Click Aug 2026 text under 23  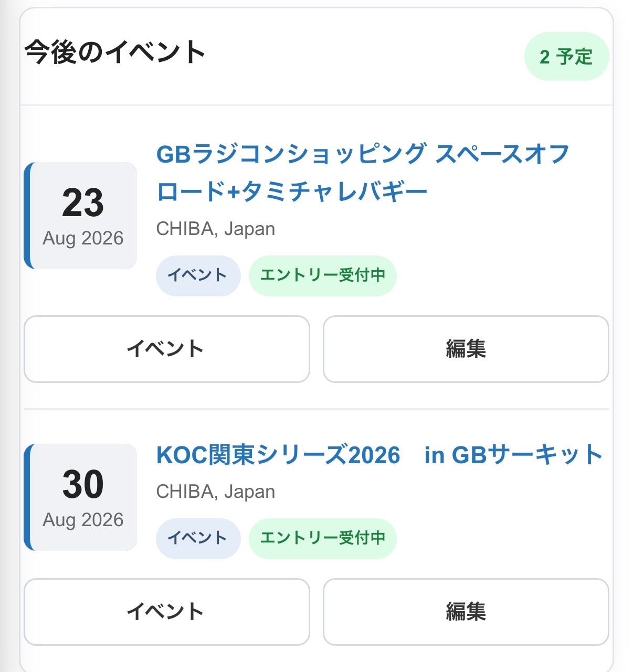(83, 238)
